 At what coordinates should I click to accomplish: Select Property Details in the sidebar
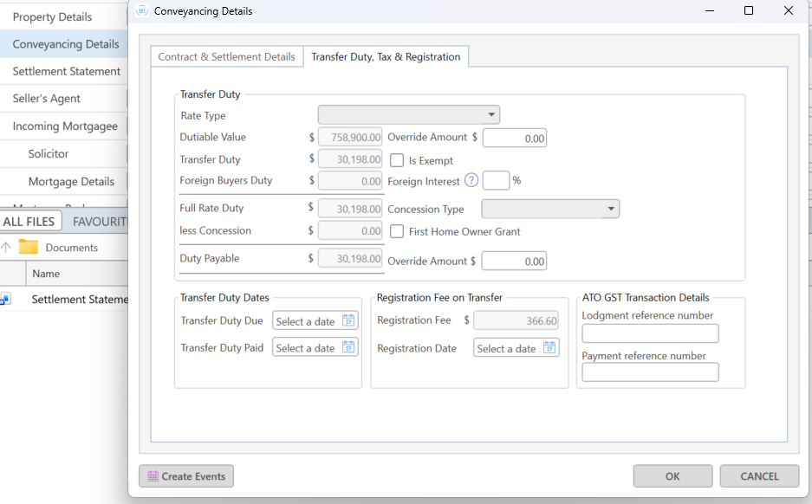tap(52, 17)
